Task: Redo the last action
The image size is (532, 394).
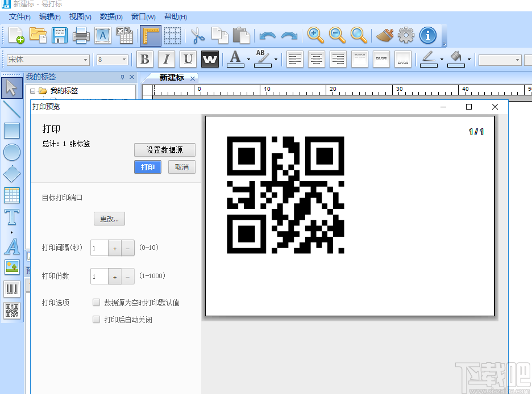Action: tap(289, 35)
